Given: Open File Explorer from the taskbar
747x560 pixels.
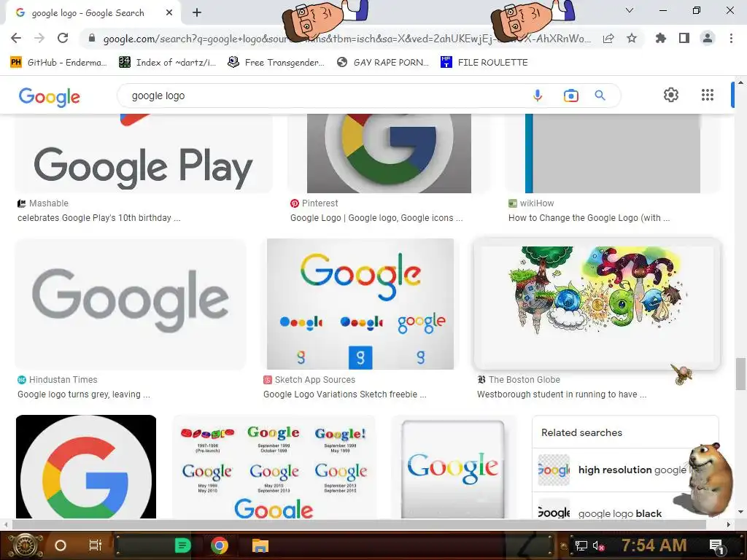Looking at the screenshot, I should tap(260, 545).
